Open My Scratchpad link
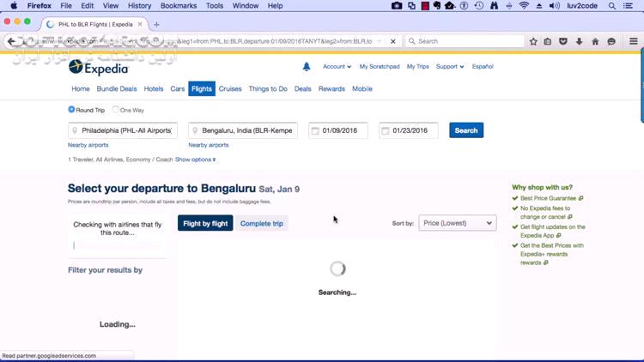The width and height of the screenshot is (644, 362). click(x=380, y=67)
